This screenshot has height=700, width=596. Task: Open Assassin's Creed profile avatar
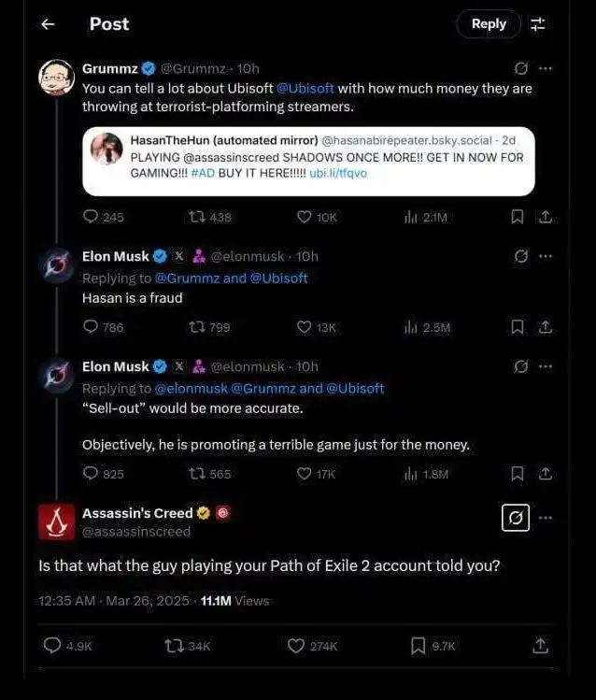pyautogui.click(x=56, y=521)
